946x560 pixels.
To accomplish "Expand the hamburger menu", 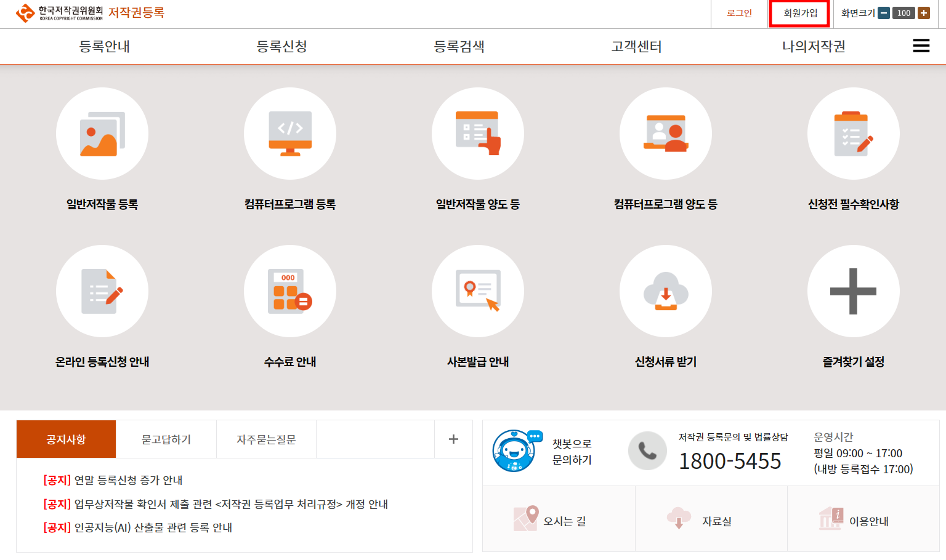I will [x=921, y=46].
